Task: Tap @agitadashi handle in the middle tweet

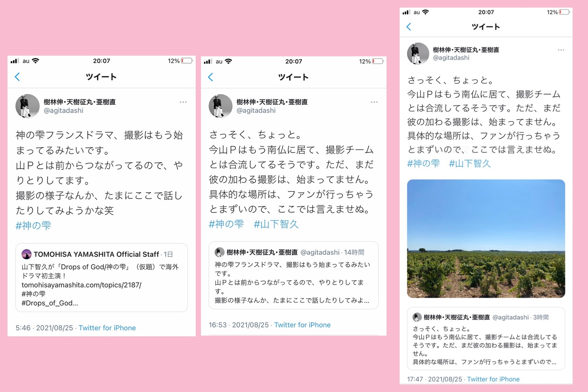Action: pyautogui.click(x=256, y=111)
